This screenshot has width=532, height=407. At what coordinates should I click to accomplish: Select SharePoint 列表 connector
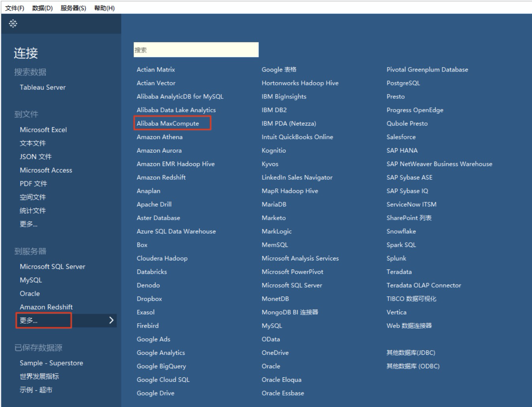click(409, 218)
